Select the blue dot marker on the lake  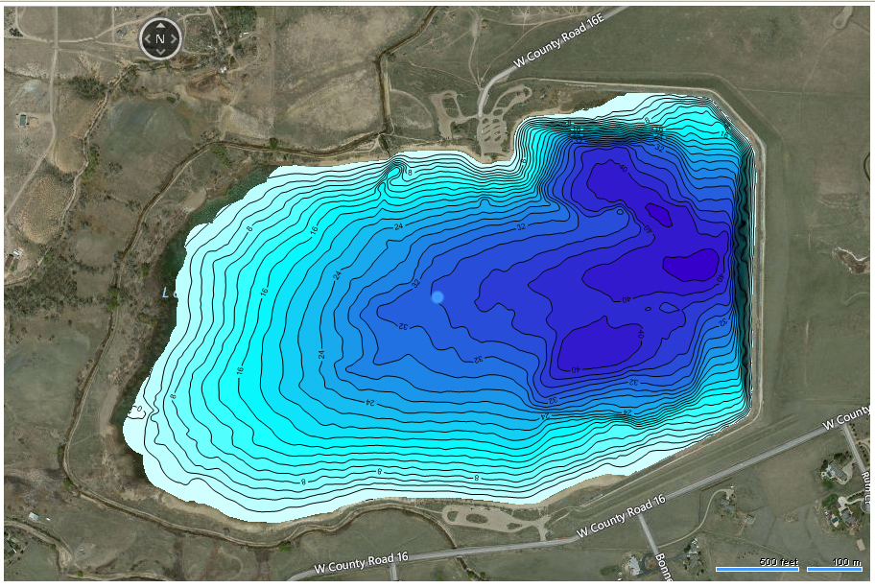[x=437, y=297]
